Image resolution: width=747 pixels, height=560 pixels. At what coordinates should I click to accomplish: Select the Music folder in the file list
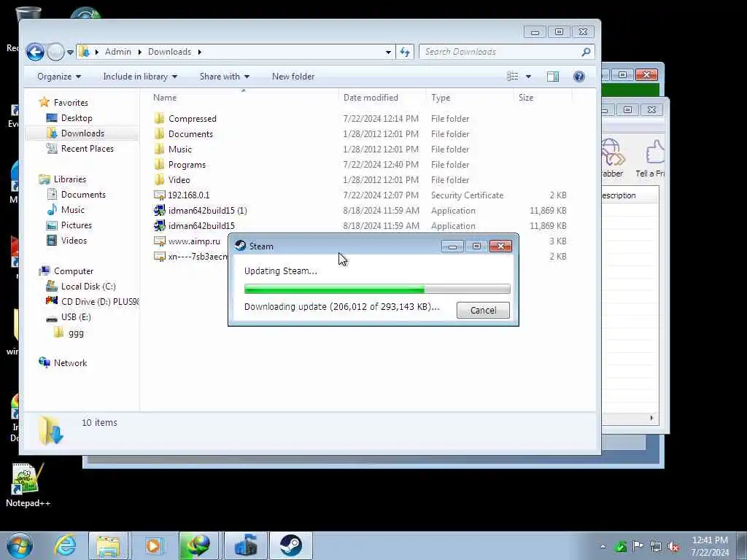[x=179, y=149]
